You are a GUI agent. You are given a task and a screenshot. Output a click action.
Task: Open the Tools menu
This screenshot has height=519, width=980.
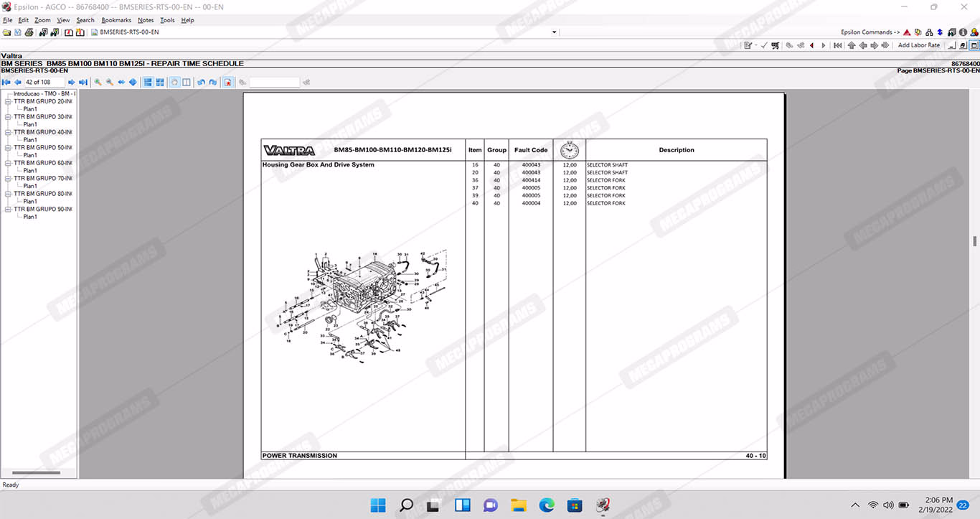[167, 20]
